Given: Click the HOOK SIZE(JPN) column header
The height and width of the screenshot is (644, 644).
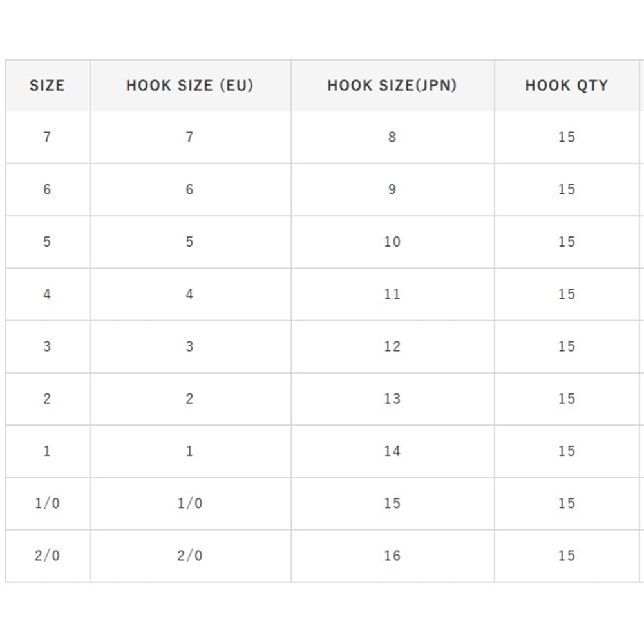Looking at the screenshot, I should pyautogui.click(x=392, y=86).
